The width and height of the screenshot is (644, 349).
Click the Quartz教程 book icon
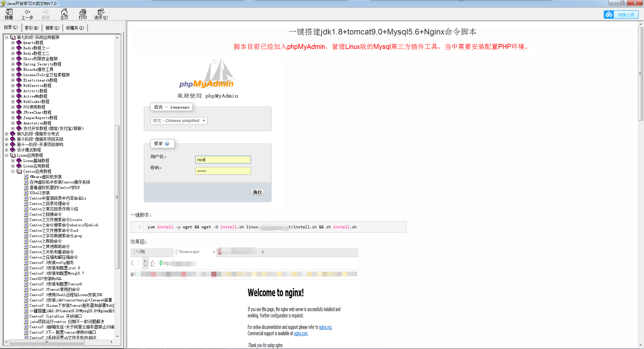(19, 43)
